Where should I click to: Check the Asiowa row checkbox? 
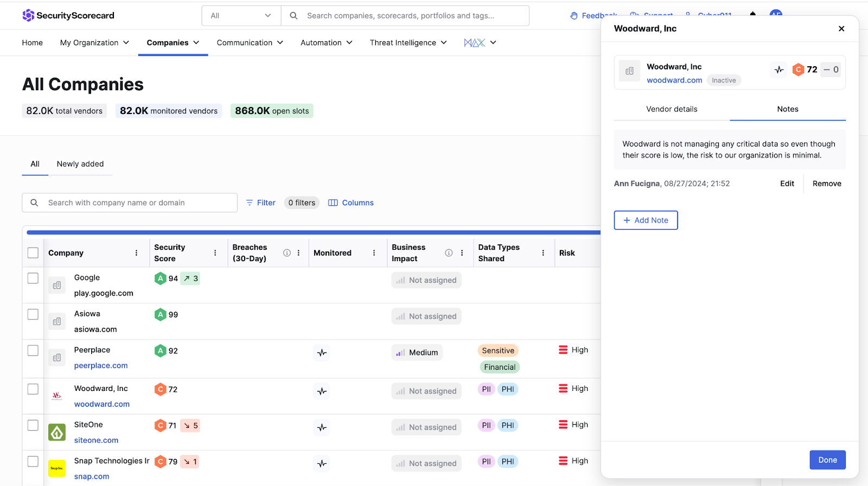click(x=33, y=314)
